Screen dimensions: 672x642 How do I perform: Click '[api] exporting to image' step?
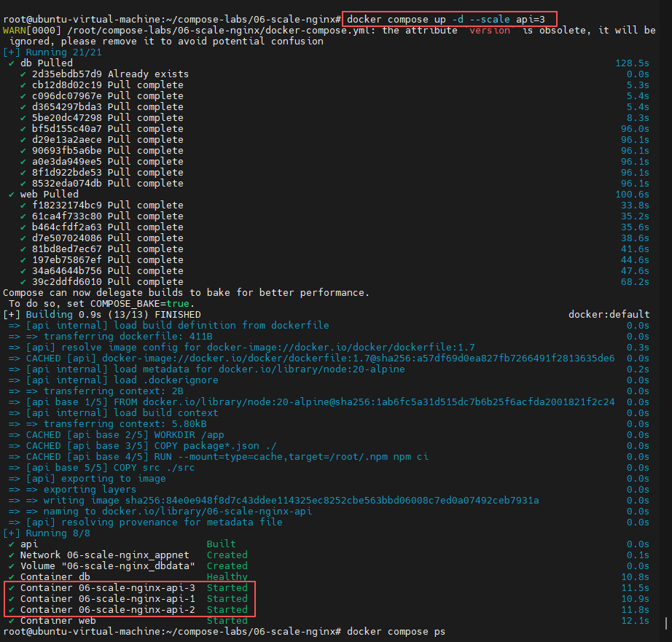pos(95,478)
